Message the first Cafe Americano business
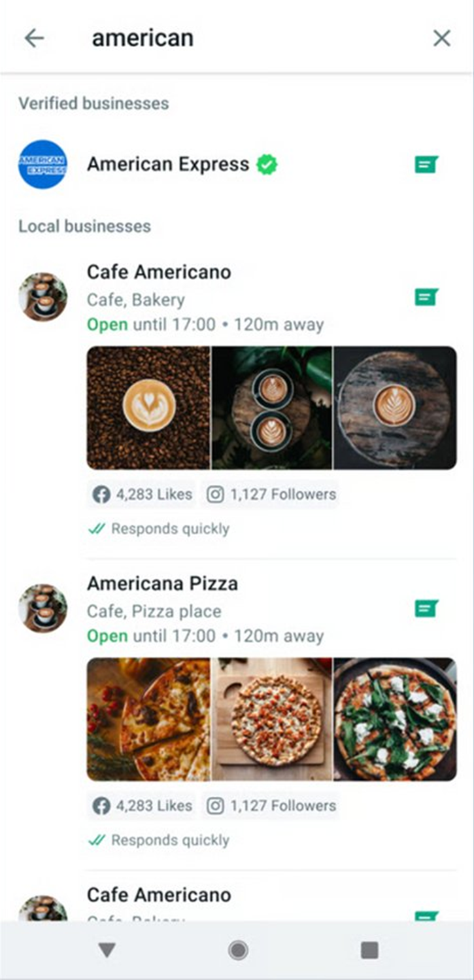 [426, 298]
